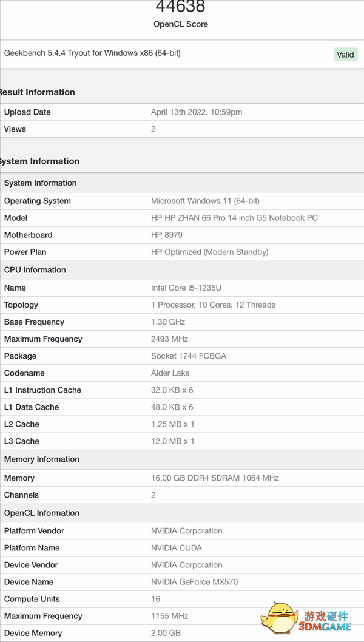The width and height of the screenshot is (364, 642).
Task: Select the '1155 MHz' GPU maximum frequency
Action: coord(169,616)
